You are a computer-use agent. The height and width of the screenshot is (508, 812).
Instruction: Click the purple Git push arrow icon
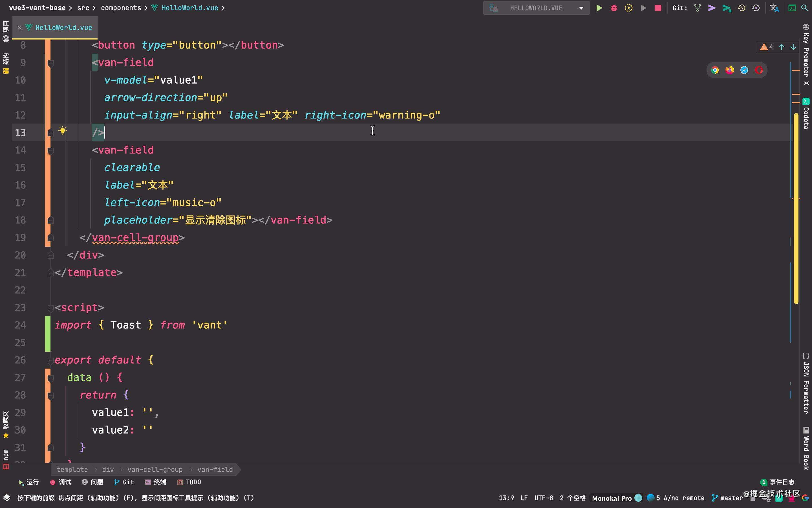point(712,8)
